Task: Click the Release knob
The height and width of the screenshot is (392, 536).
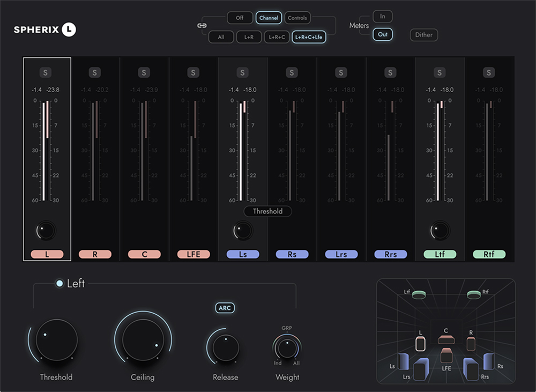Action: 226,348
